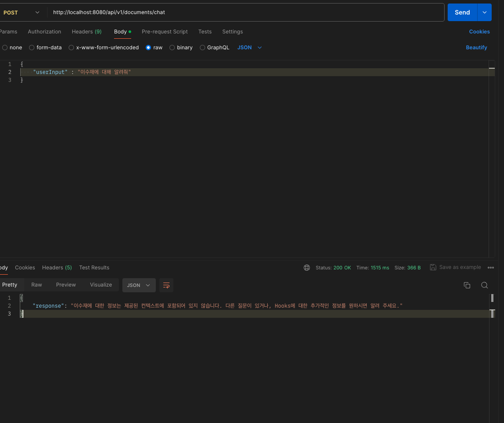Click the Time 1515 ms value
Screen dimensions: 504x423
coord(379,268)
